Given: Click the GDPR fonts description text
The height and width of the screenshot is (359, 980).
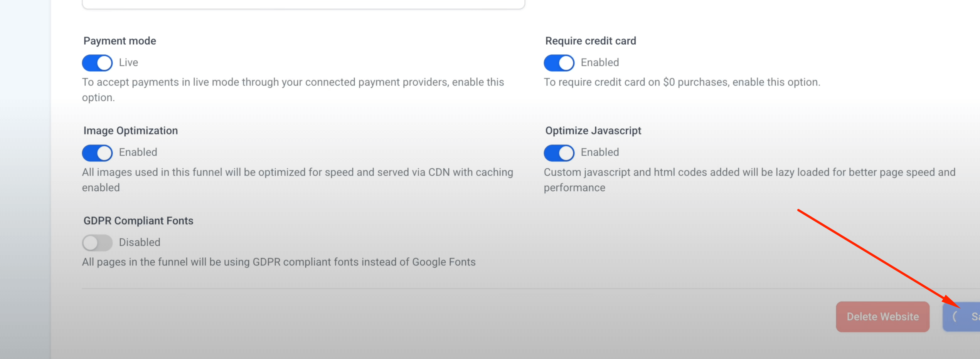Looking at the screenshot, I should 278,262.
